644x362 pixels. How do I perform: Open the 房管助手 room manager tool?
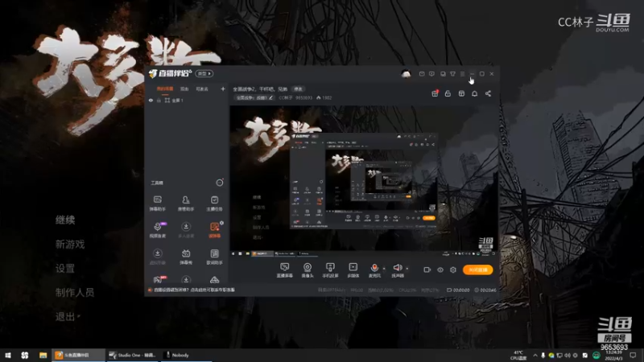186,204
